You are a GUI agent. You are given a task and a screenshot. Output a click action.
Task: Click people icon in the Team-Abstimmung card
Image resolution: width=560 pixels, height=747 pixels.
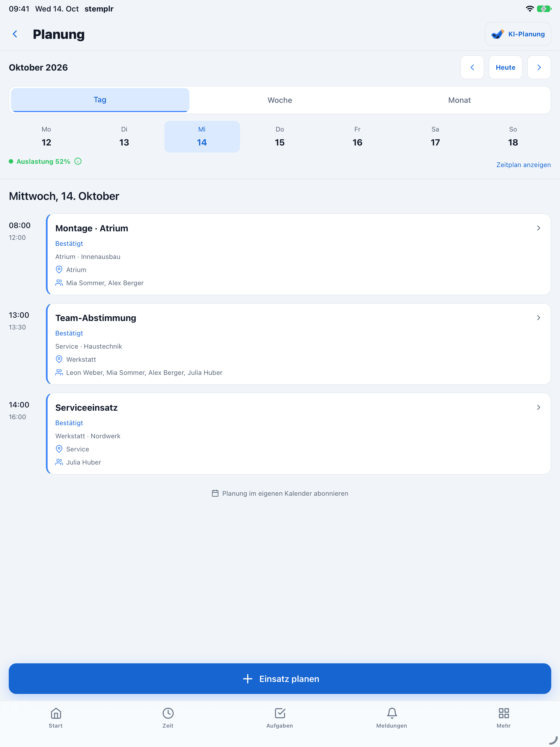59,372
